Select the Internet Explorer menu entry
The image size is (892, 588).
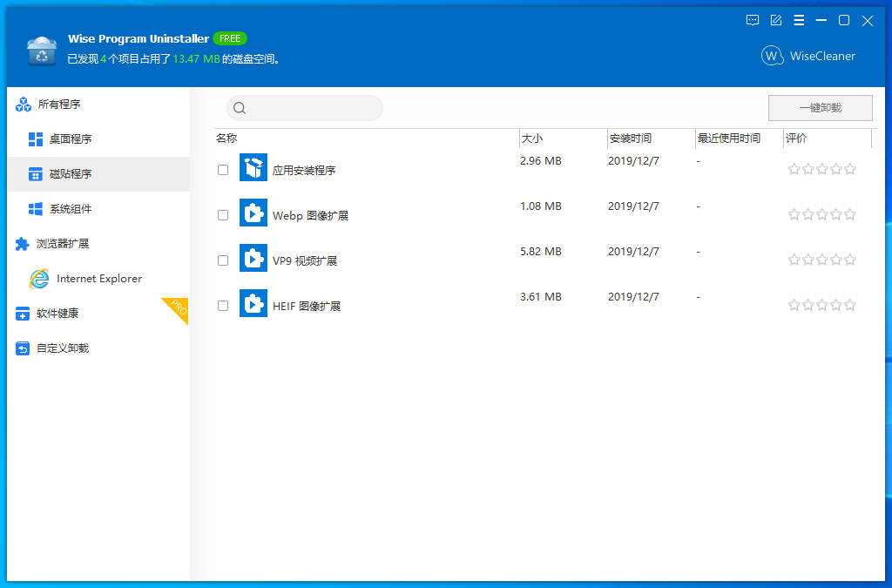point(98,278)
